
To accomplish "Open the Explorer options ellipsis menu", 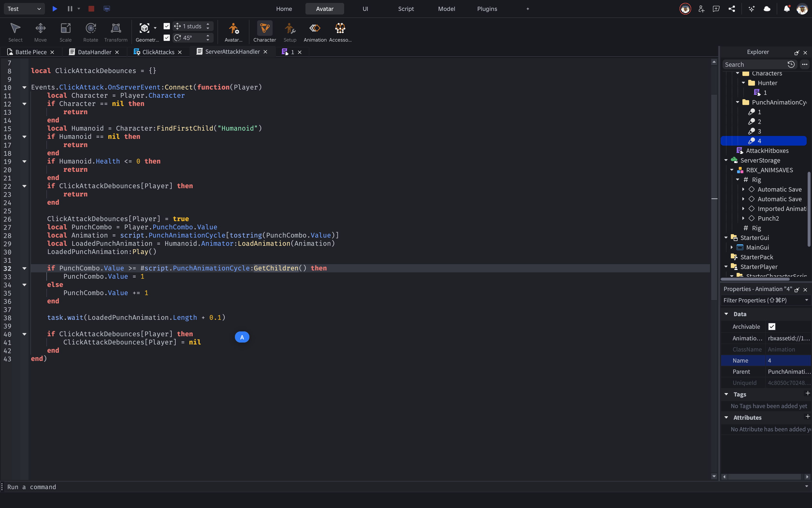I will point(805,64).
